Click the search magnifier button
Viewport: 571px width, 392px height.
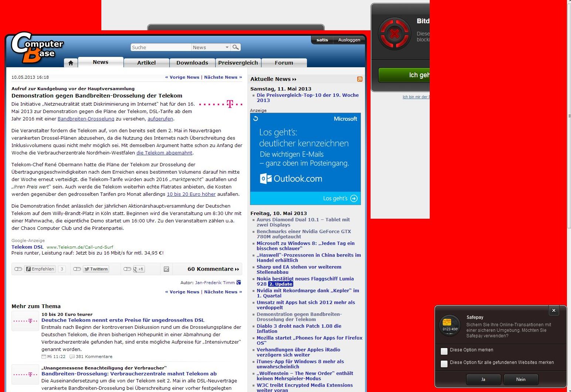[x=236, y=47]
